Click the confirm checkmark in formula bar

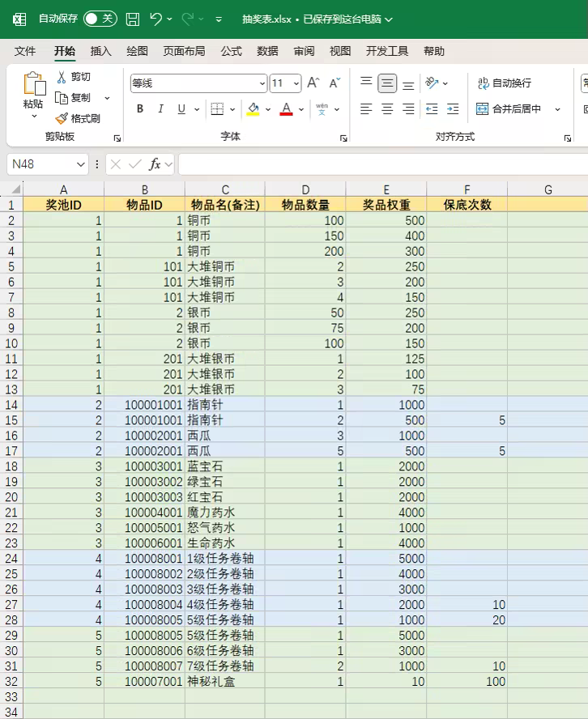pyautogui.click(x=134, y=164)
